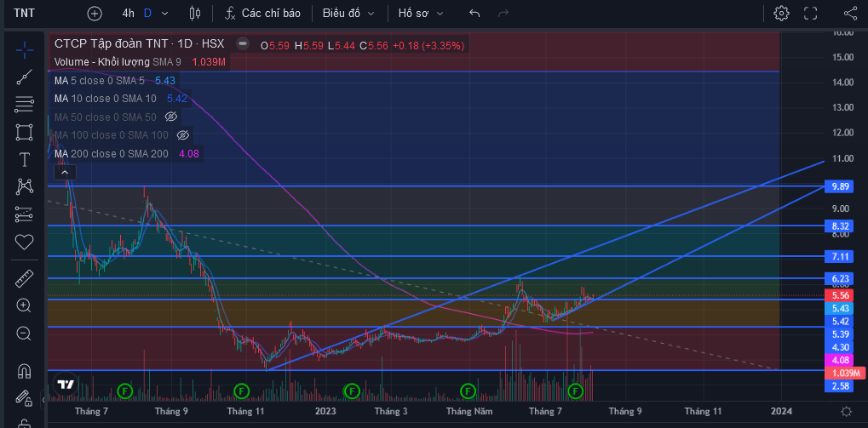Viewport: 868px width, 428px height.
Task: Open chart settings gear
Action: click(x=781, y=14)
